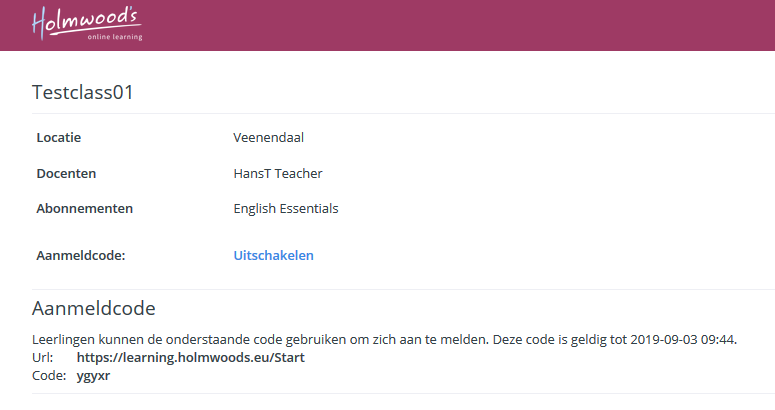Click the Code: label
Viewport: 775px width, 410px height.
click(49, 375)
